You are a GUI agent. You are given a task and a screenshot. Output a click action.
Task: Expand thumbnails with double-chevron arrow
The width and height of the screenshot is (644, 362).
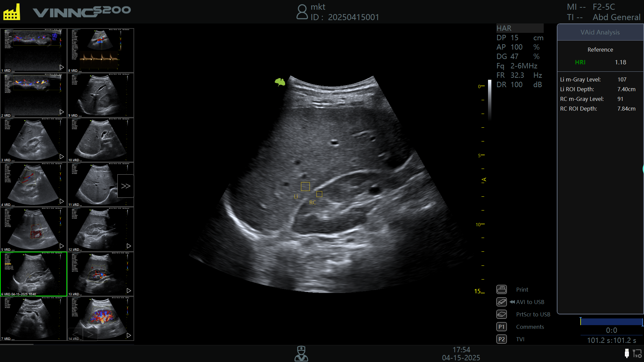click(x=126, y=186)
